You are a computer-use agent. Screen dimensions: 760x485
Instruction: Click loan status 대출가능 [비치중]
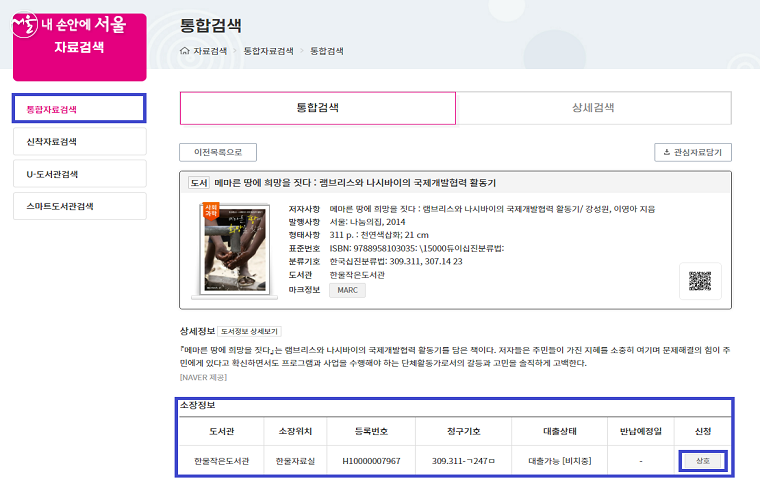tap(560, 461)
